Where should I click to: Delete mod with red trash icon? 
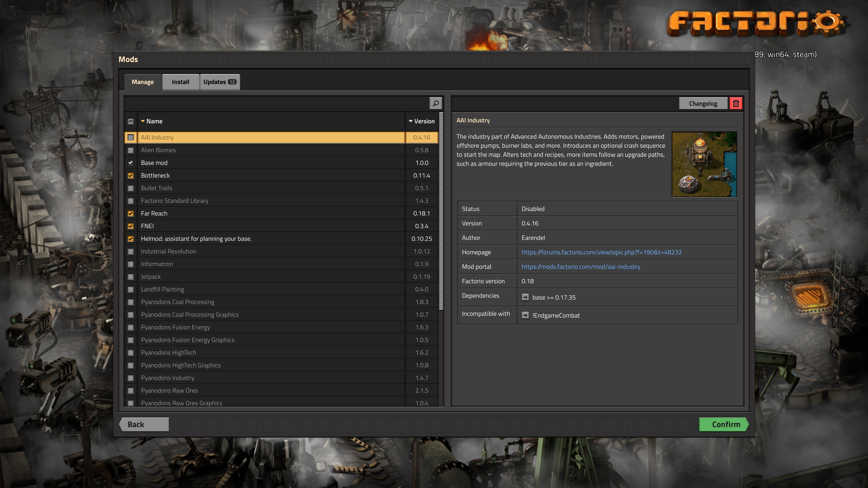click(x=736, y=103)
